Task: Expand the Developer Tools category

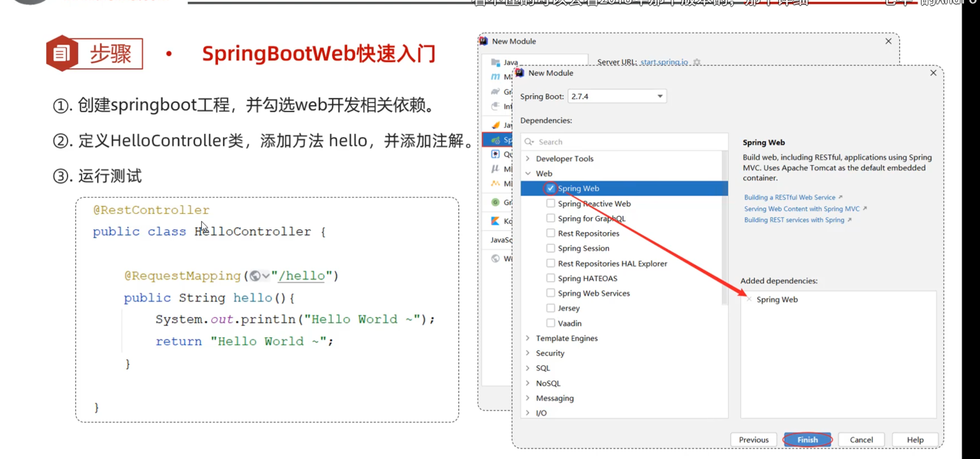Action: click(528, 159)
